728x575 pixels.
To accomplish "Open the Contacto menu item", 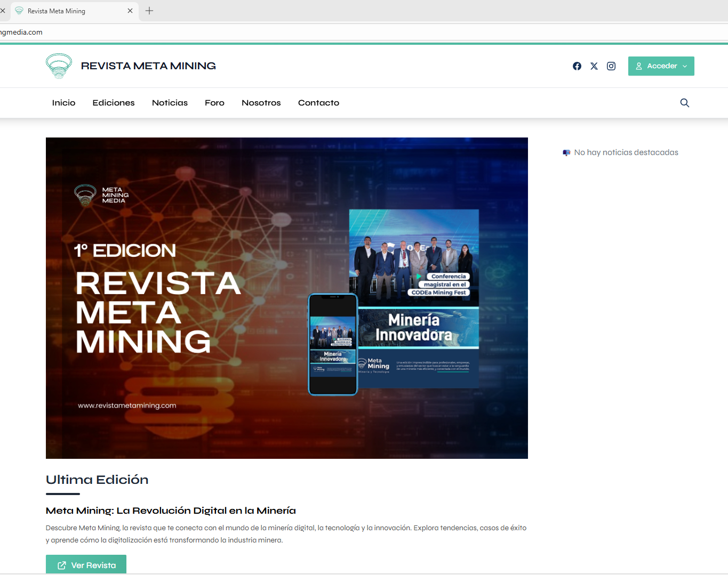I will (318, 103).
